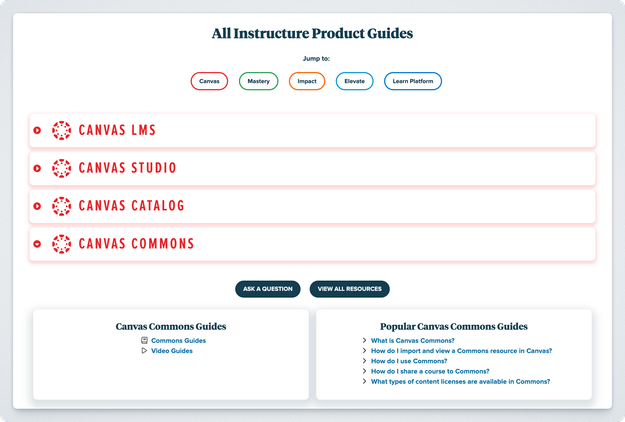The height and width of the screenshot is (422, 625).
Task: Click the document icon beside Commons Guides
Action: 145,341
